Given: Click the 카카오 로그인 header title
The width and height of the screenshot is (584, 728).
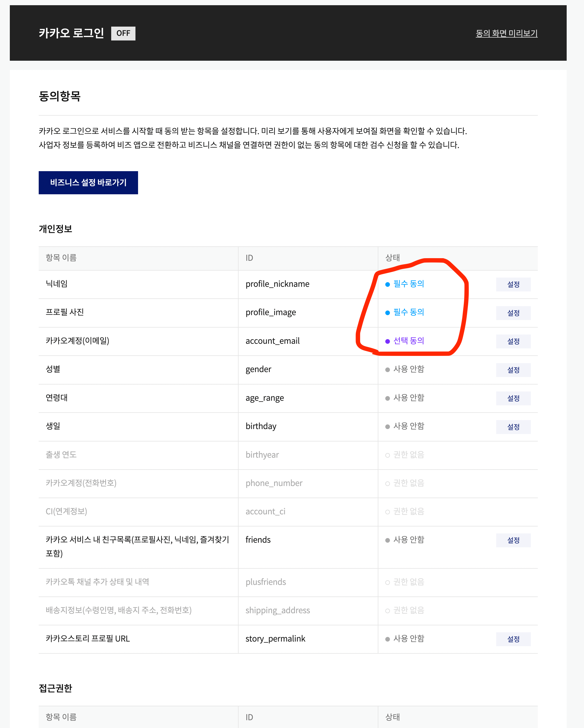Looking at the screenshot, I should 71,33.
